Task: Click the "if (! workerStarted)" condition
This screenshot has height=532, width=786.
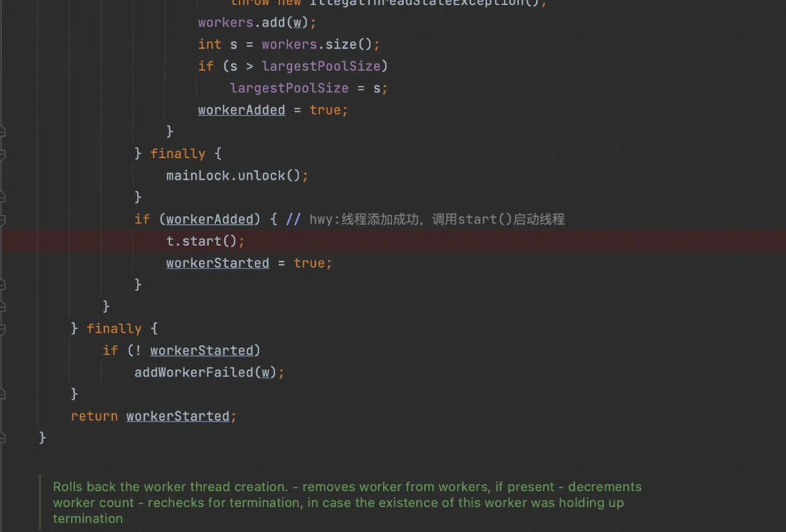Action: pyautogui.click(x=181, y=351)
